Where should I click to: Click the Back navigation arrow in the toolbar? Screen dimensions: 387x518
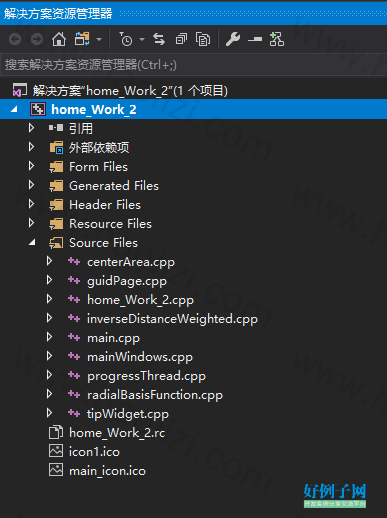(15, 39)
